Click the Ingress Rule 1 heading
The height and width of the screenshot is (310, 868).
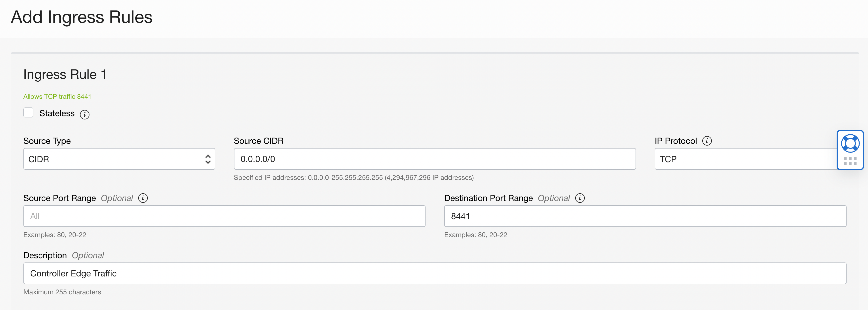65,74
